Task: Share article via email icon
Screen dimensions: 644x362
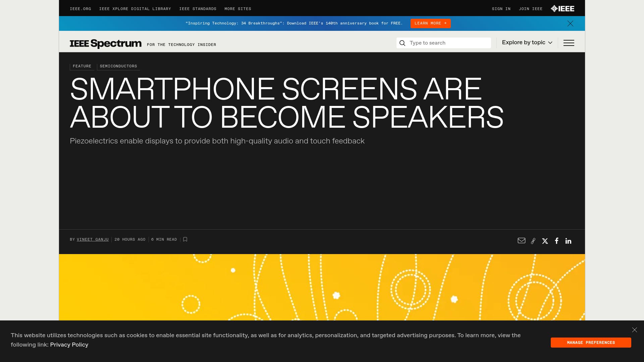Action: 522,241
